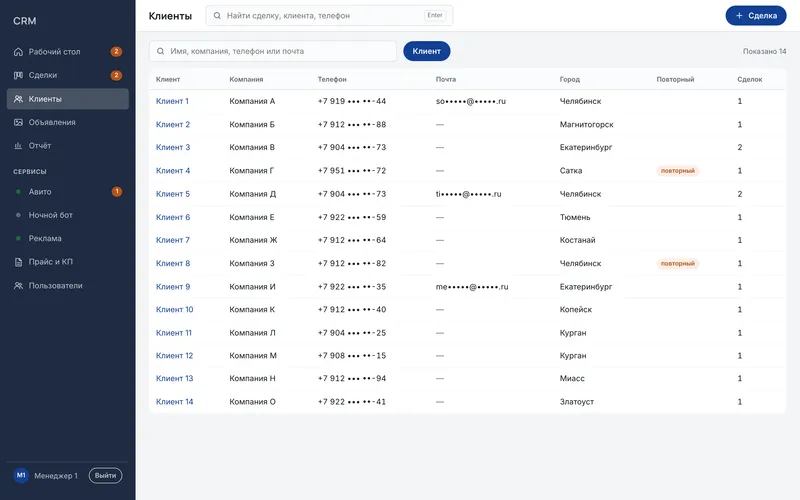Click the M1 user avatar
Viewport: 800px width, 500px height.
click(21, 476)
